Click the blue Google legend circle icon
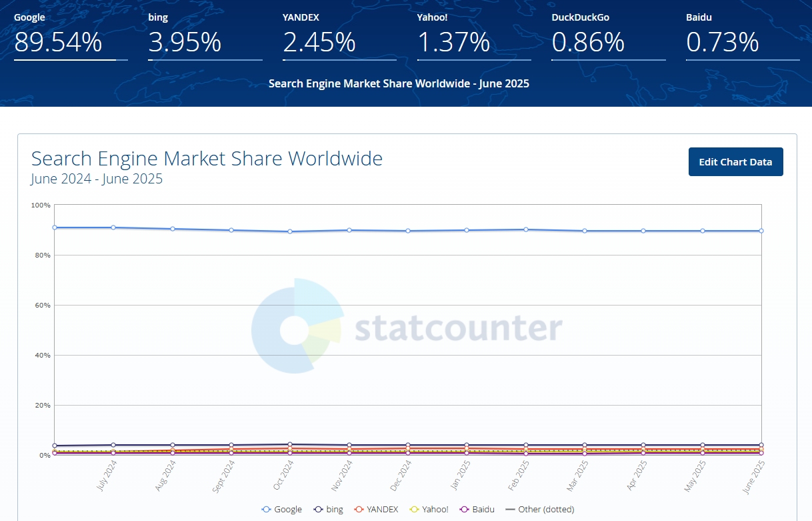The height and width of the screenshot is (521, 812). coord(266,509)
